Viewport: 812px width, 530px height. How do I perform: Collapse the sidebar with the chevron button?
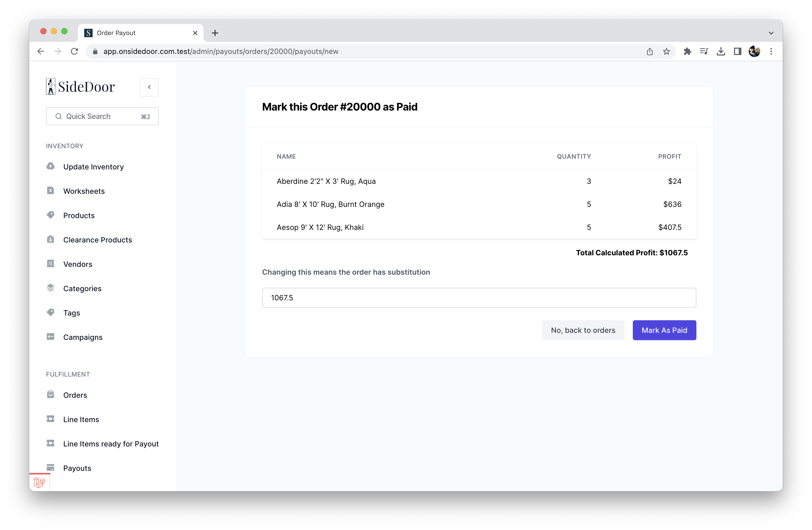pyautogui.click(x=149, y=87)
